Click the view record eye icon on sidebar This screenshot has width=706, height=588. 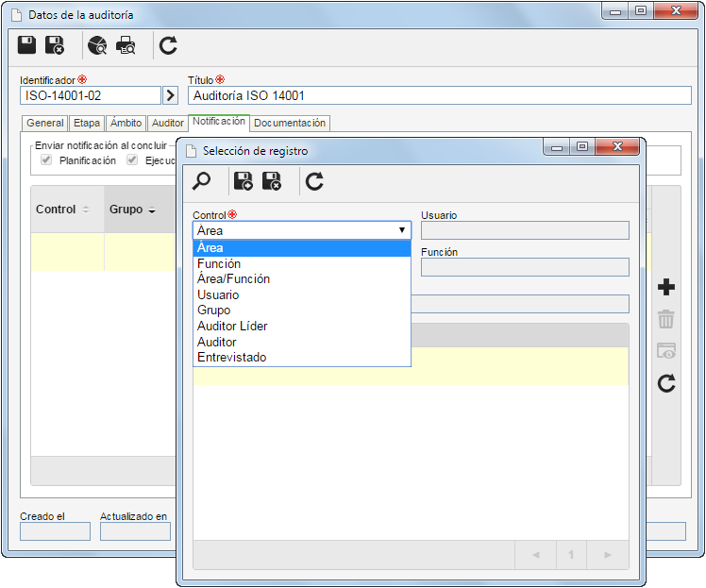[666, 351]
